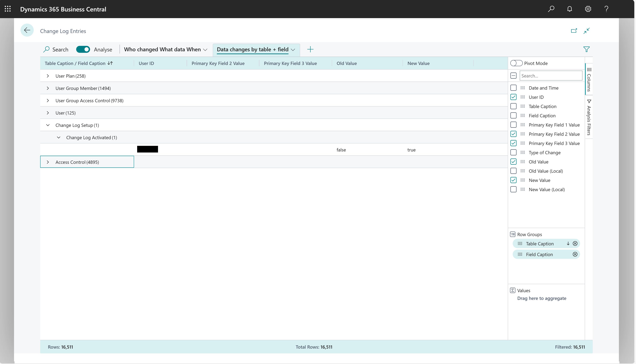Viewport: 636px width, 364px height.
Task: Check the Table Caption column checkbox
Action: click(x=514, y=106)
